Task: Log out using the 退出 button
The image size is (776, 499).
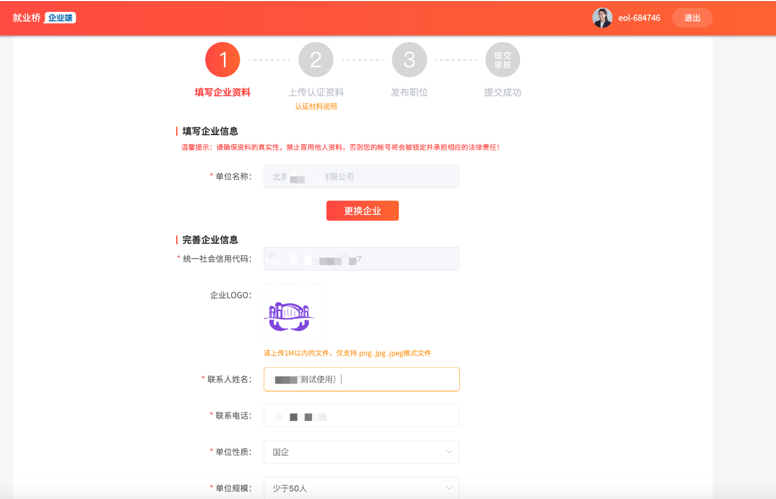Action: point(692,18)
